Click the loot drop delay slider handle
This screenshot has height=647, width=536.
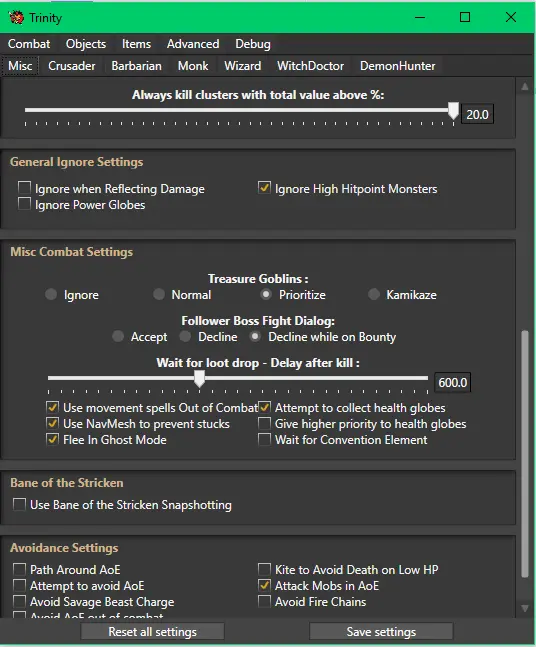pyautogui.click(x=199, y=378)
